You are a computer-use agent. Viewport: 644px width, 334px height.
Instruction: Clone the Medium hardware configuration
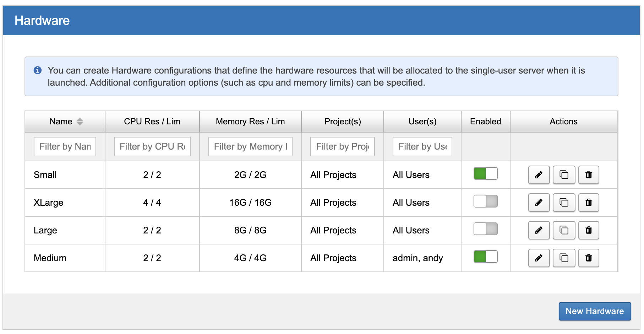point(564,258)
